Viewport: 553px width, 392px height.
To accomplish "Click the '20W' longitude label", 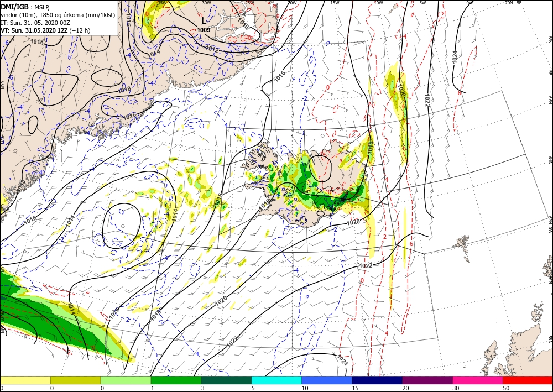I will tap(291, 3).
